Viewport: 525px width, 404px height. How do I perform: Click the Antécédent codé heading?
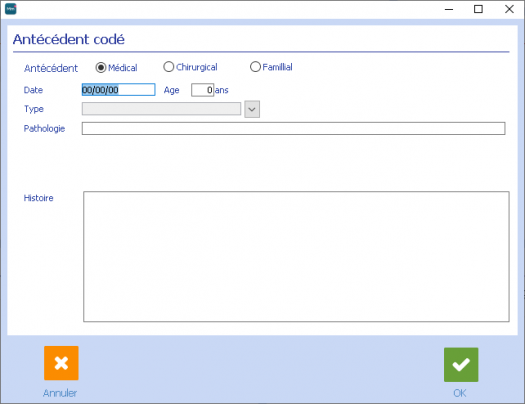(69, 39)
